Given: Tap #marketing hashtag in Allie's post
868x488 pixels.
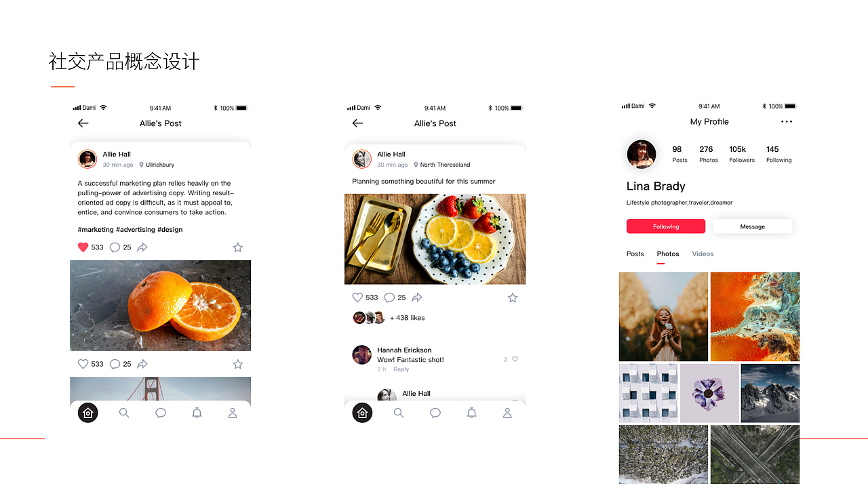Looking at the screenshot, I should (96, 230).
